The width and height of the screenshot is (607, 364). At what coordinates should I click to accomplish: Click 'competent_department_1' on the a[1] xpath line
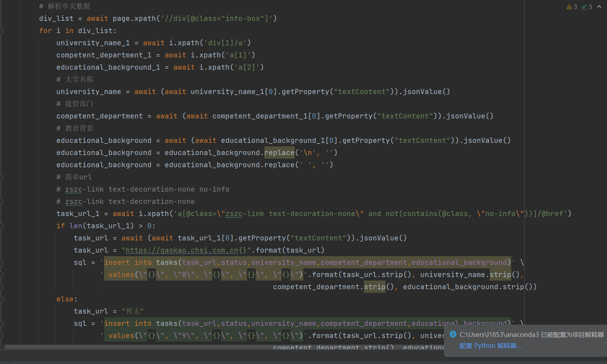[104, 55]
